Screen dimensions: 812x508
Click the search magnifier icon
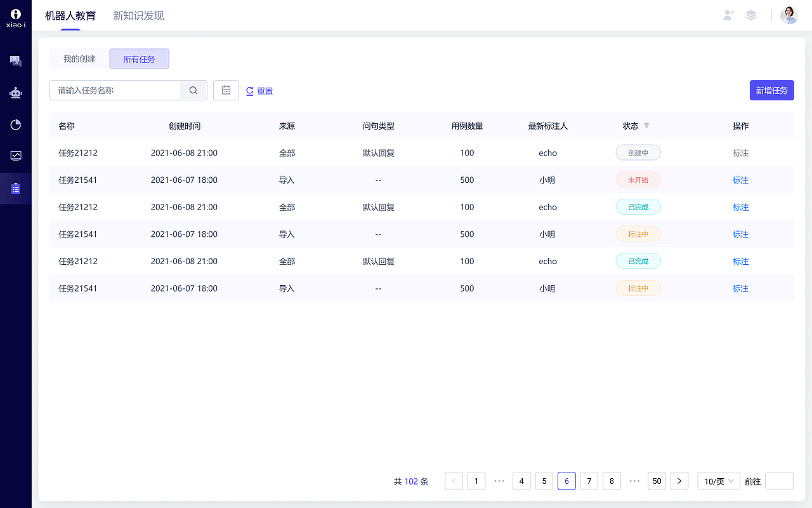[x=193, y=90]
